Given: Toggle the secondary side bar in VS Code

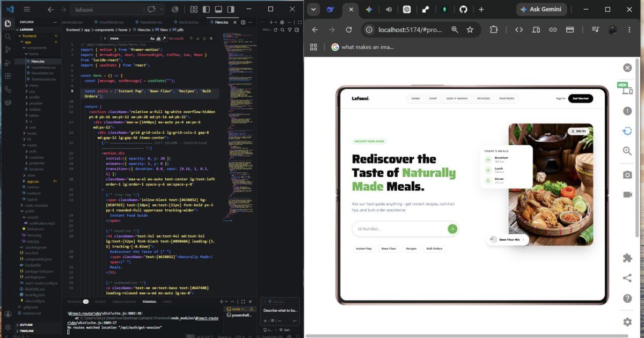Looking at the screenshot, I should (x=231, y=9).
